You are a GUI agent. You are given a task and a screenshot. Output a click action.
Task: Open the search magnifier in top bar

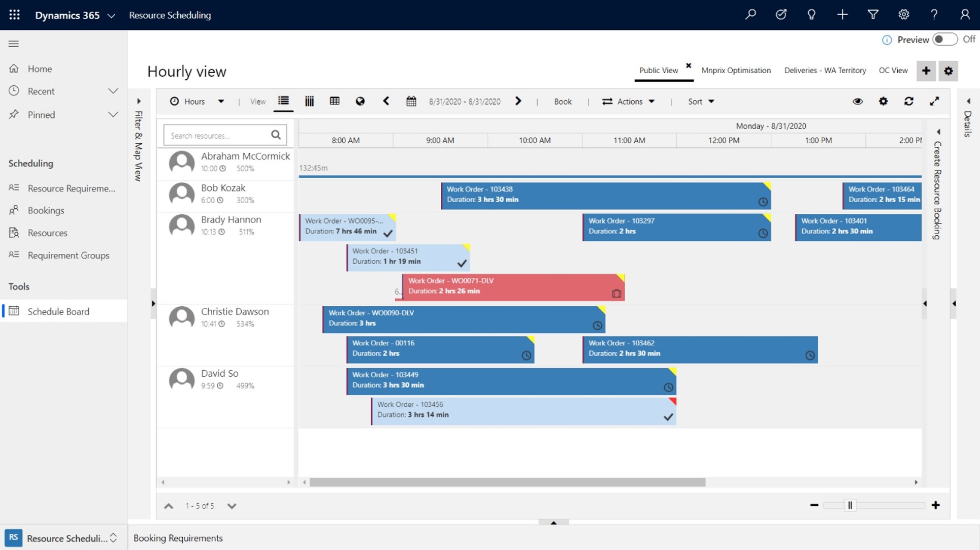pyautogui.click(x=750, y=15)
